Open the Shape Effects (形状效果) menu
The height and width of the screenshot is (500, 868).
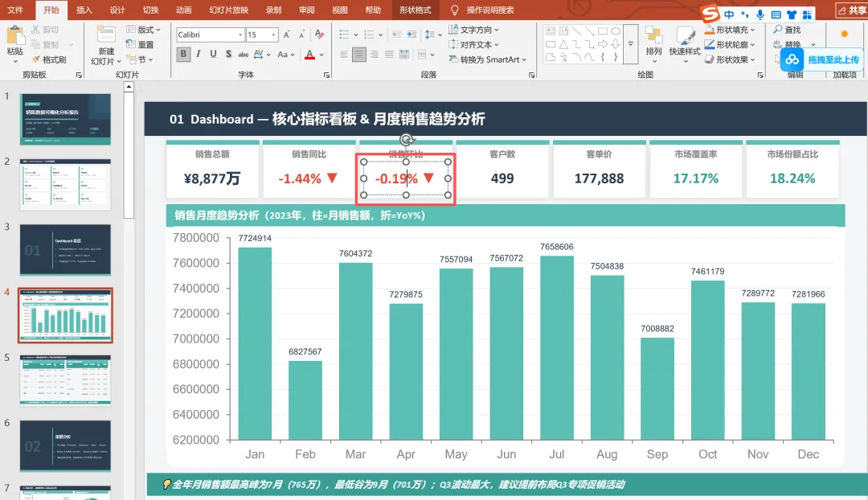730,59
